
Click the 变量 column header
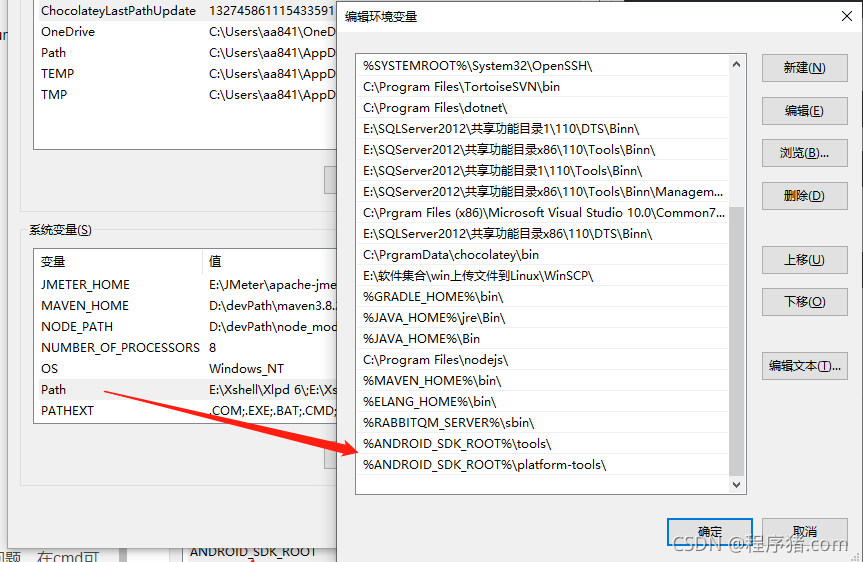118,261
